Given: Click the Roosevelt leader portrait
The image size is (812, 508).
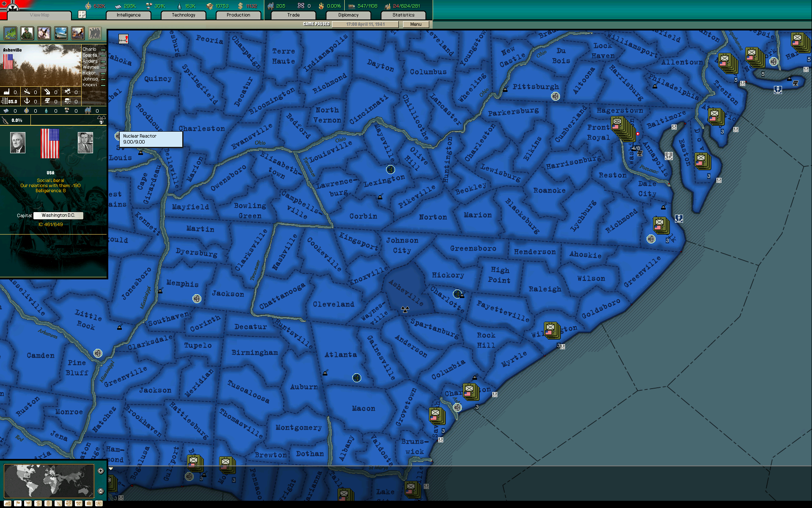Looking at the screenshot, I should point(18,143).
